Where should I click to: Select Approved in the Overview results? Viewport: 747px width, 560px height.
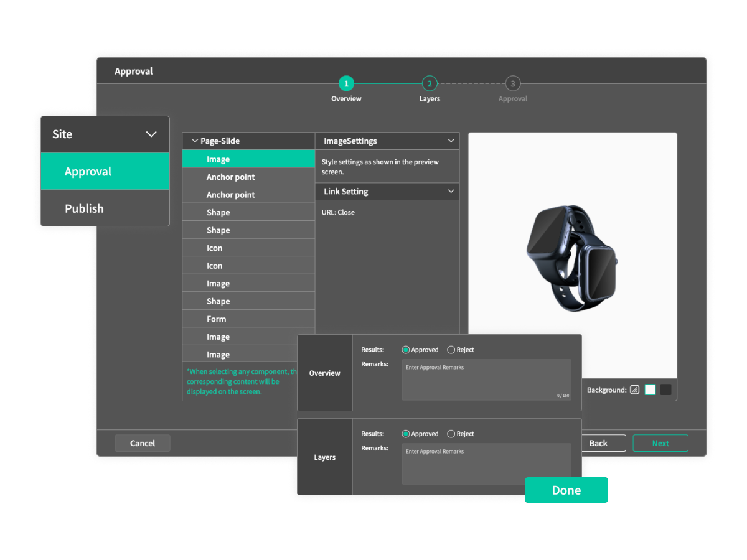tap(406, 350)
